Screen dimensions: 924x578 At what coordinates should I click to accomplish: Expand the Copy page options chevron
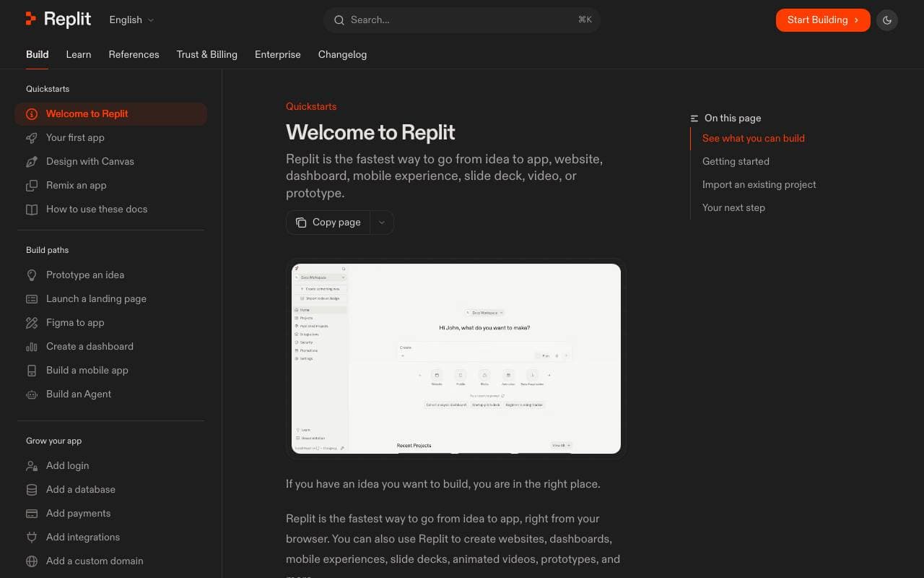pyautogui.click(x=382, y=223)
